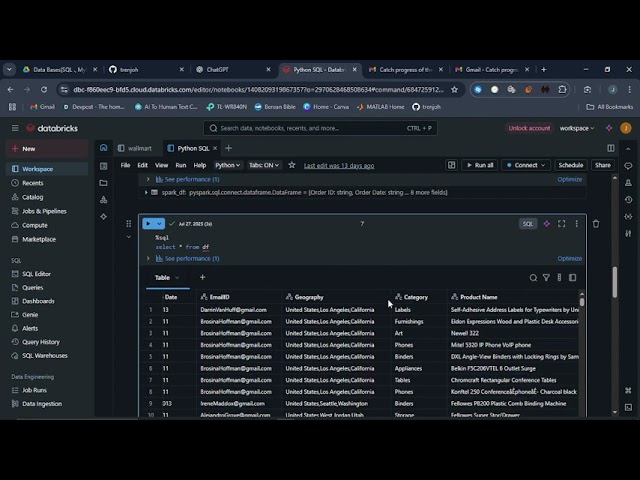Click the Unlock account button
The image size is (640, 480).
(x=529, y=128)
